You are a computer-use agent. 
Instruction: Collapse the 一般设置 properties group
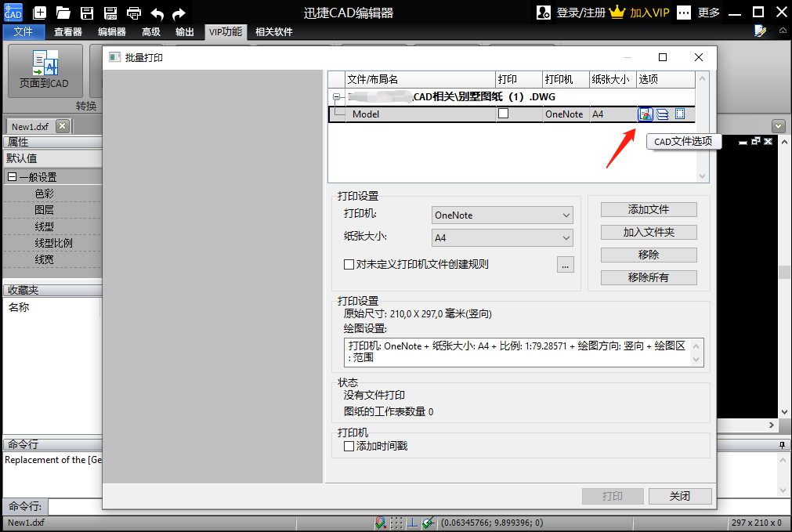coord(12,177)
